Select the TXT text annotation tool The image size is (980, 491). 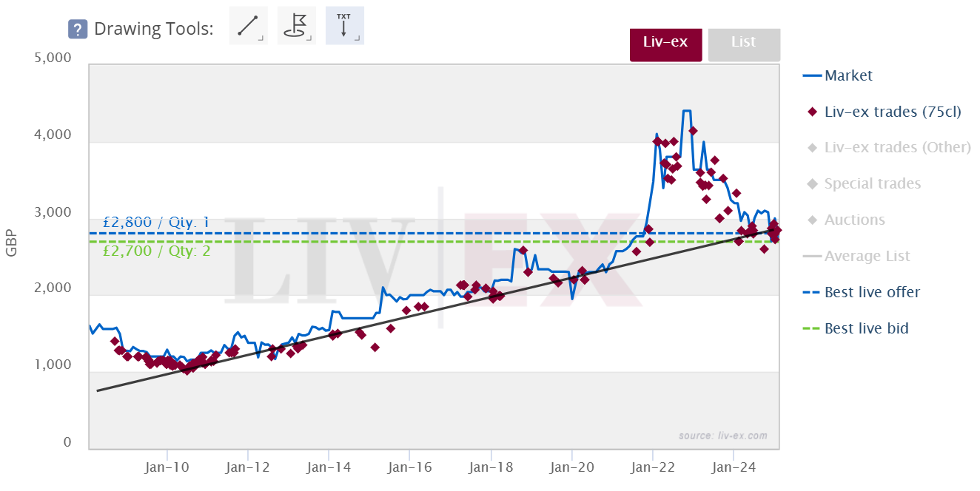345,26
